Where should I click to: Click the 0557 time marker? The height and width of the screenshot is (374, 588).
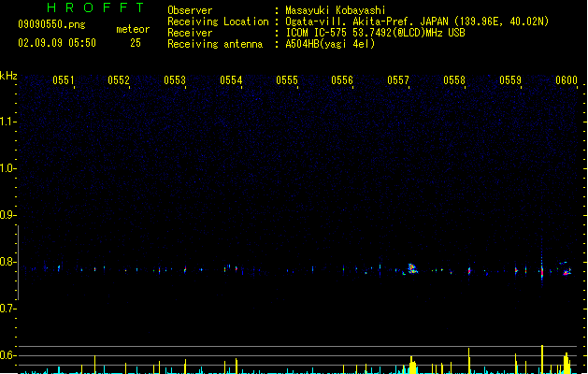coord(398,80)
